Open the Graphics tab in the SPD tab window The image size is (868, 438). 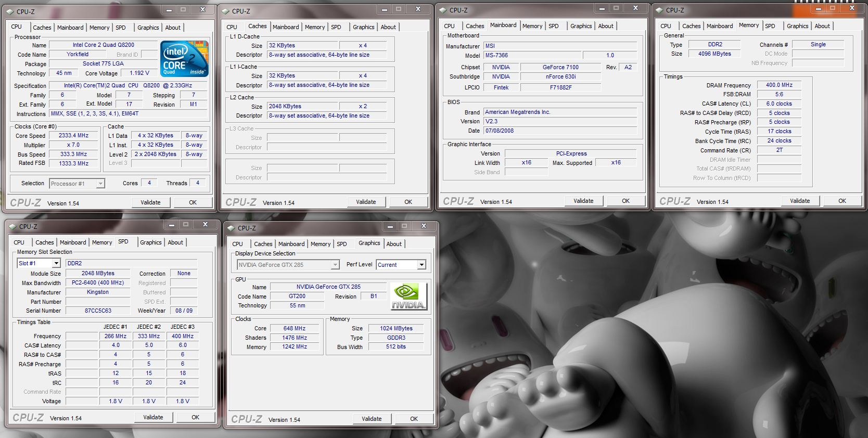(x=150, y=242)
